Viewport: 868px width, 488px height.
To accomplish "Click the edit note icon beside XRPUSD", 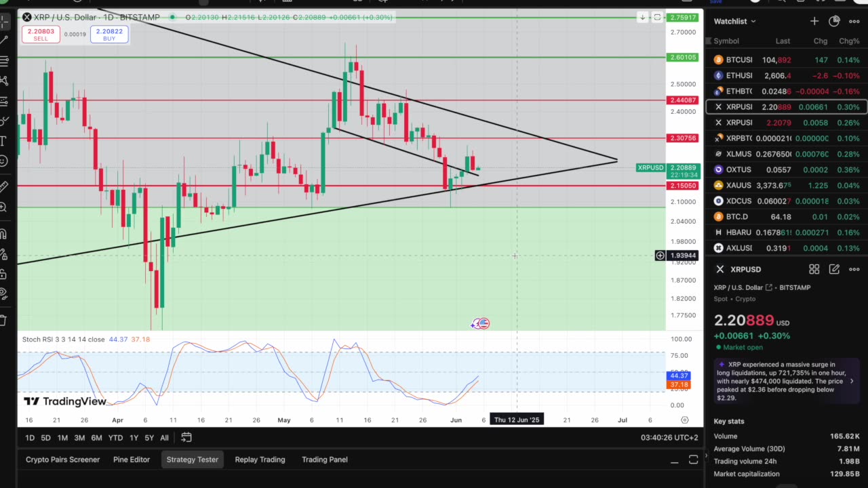I will point(834,269).
